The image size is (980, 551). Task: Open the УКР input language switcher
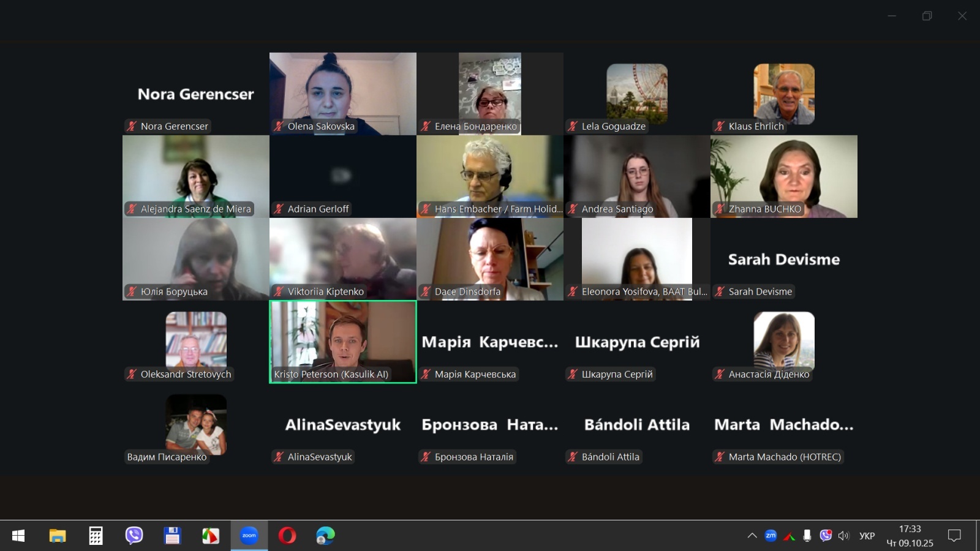pyautogui.click(x=867, y=536)
